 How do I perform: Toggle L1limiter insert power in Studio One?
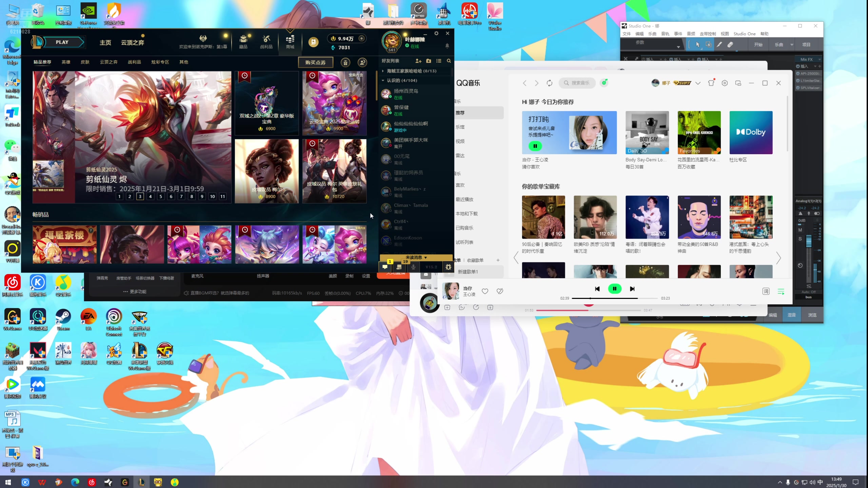click(798, 81)
